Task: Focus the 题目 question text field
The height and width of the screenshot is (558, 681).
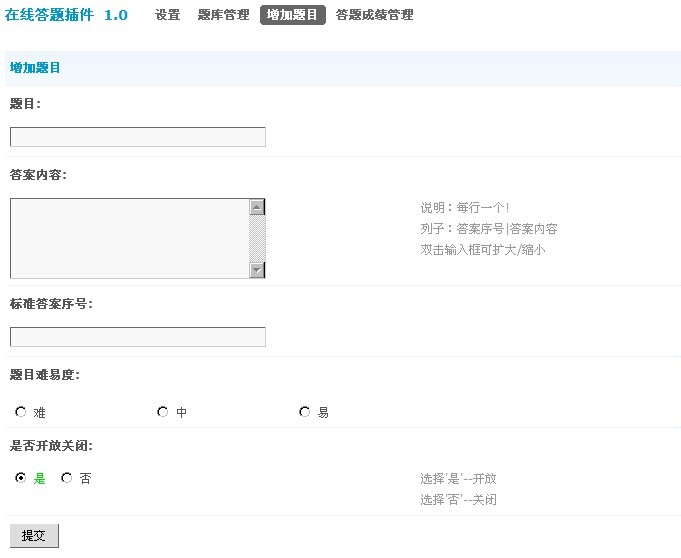Action: point(138,137)
